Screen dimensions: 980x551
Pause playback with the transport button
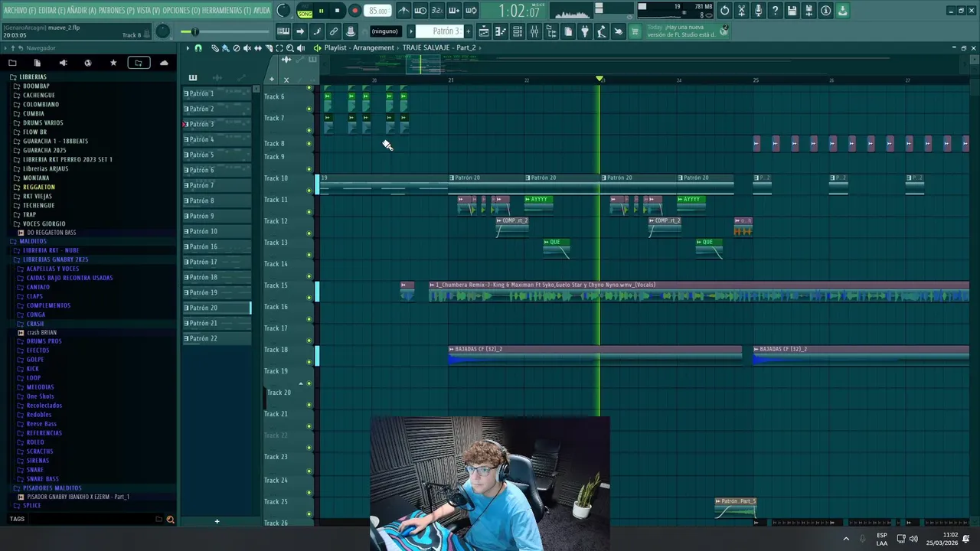pos(321,11)
